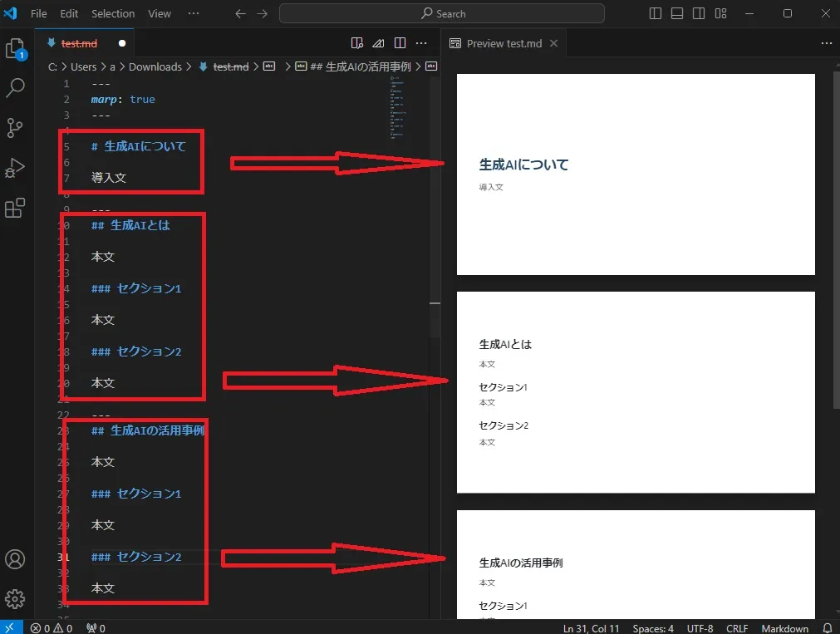Viewport: 840px width, 634px height.
Task: Place cursor on 'marp: true' line
Action: (x=123, y=99)
